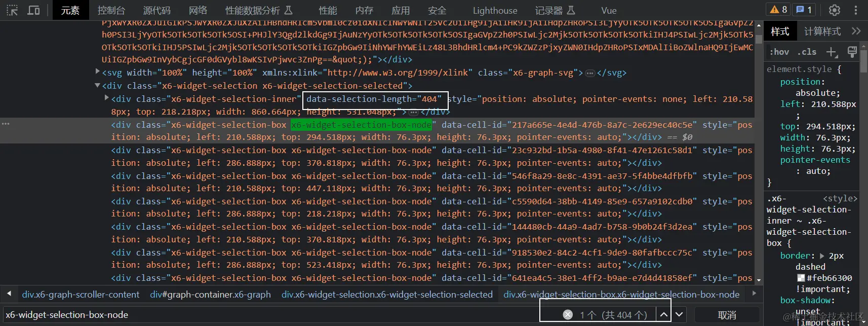Toggle device toolbar emulation icon
This screenshot has width=868, height=326.
pyautogui.click(x=33, y=10)
